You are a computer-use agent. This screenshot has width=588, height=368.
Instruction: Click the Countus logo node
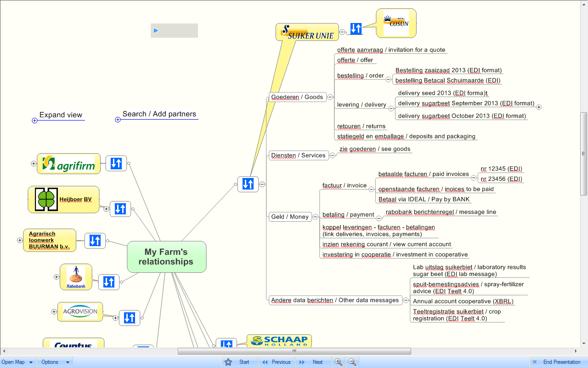73,343
